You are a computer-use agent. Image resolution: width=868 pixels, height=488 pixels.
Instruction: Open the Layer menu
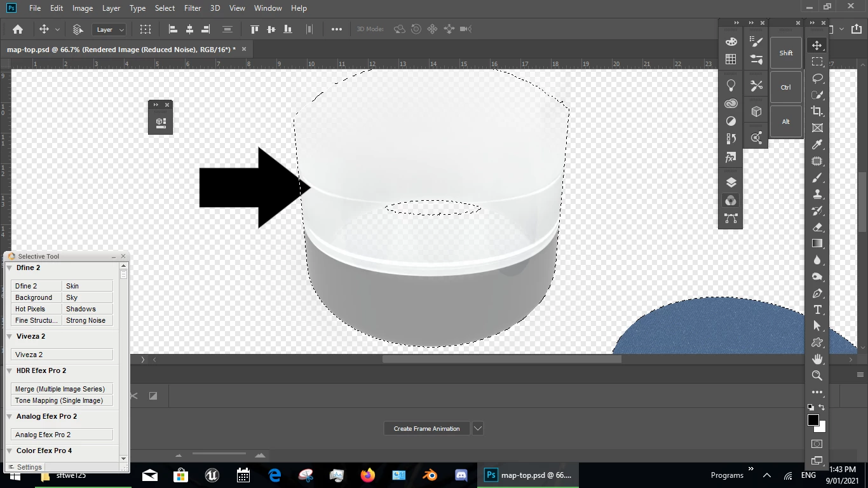[111, 8]
